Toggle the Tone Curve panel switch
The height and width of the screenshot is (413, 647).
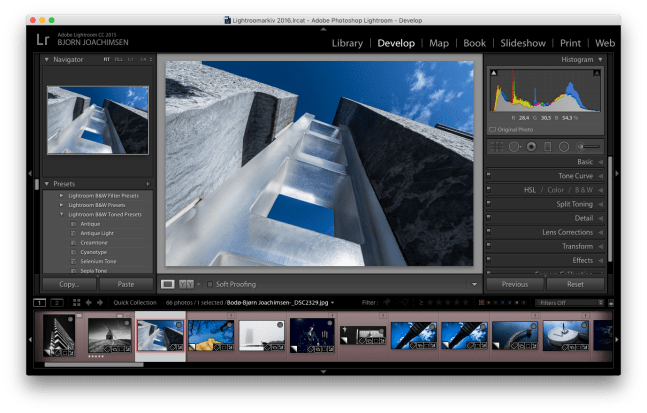point(488,176)
